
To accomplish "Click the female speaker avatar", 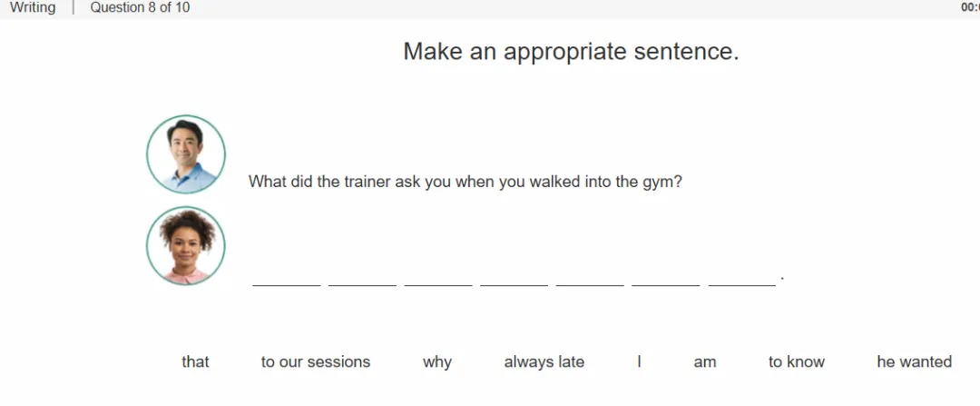I will click(x=186, y=246).
